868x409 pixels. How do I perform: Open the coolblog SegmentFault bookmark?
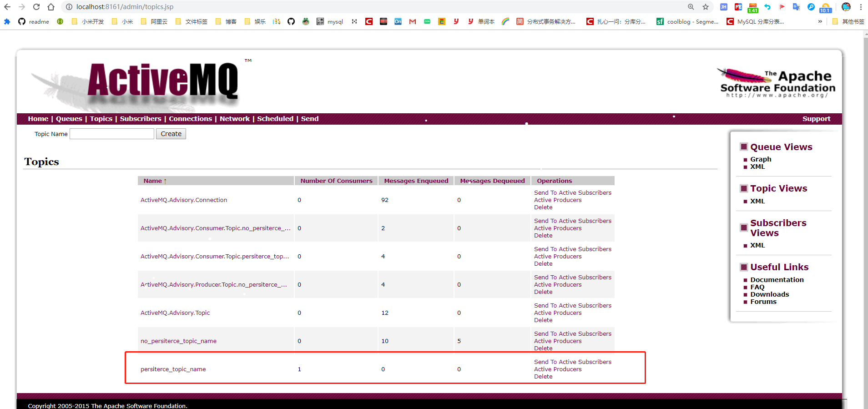pyautogui.click(x=688, y=21)
